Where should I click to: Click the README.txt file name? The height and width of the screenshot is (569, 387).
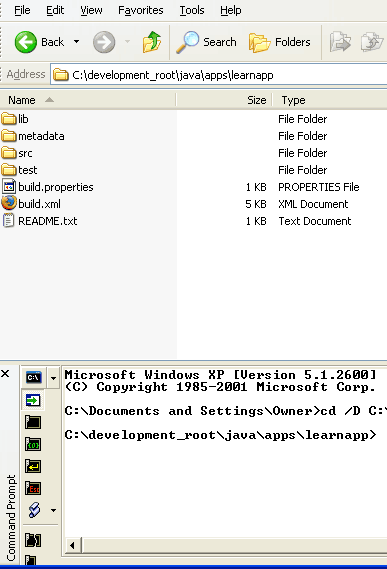click(48, 221)
